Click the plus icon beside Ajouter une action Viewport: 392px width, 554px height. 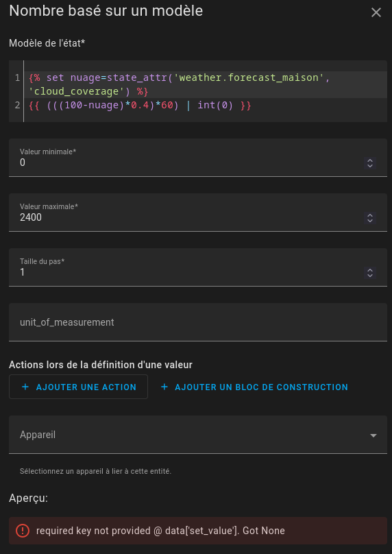[x=25, y=387]
